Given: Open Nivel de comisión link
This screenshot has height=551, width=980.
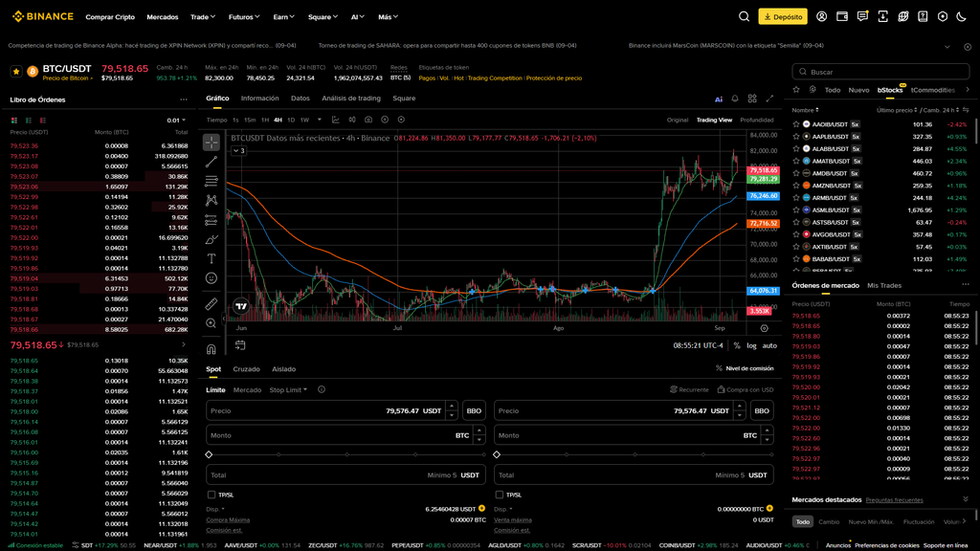Looking at the screenshot, I should (x=745, y=368).
